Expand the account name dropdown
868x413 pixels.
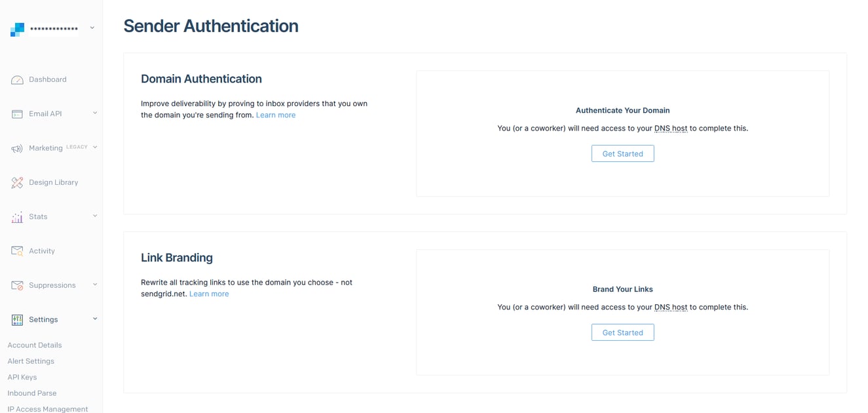point(91,28)
